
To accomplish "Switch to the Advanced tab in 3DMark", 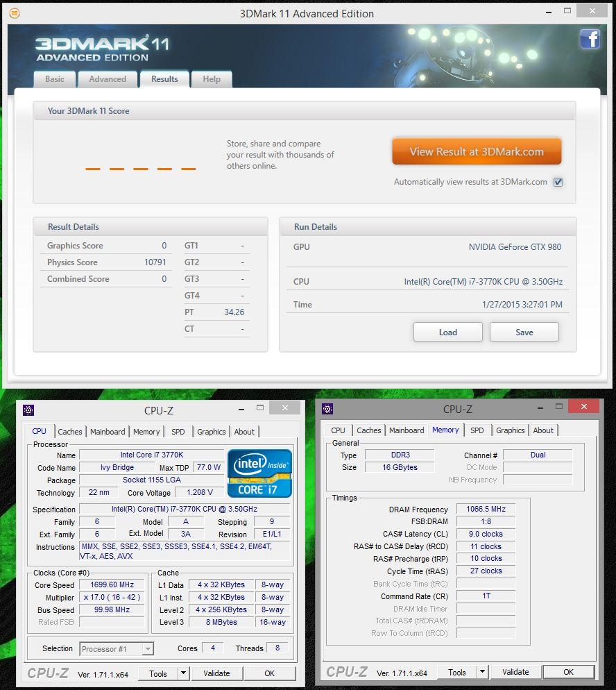I will click(x=108, y=79).
